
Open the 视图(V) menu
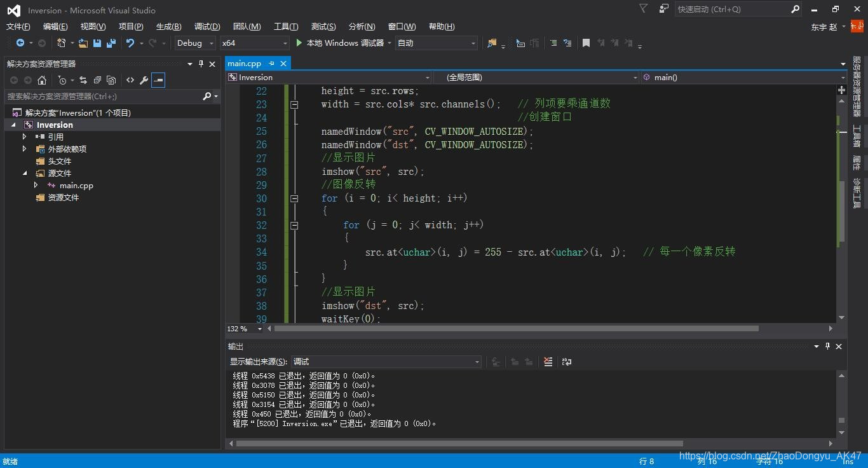point(93,26)
